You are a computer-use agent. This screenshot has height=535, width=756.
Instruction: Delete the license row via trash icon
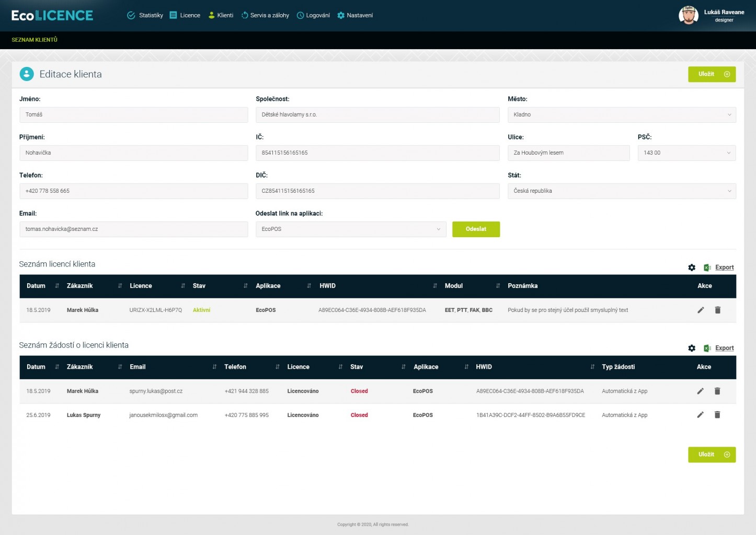717,310
